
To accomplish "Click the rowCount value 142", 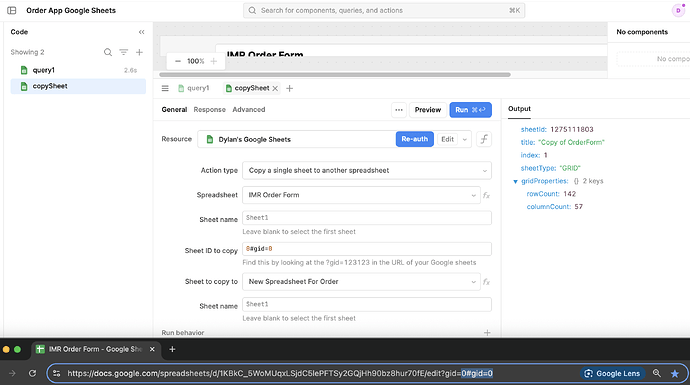I will click(x=569, y=194).
